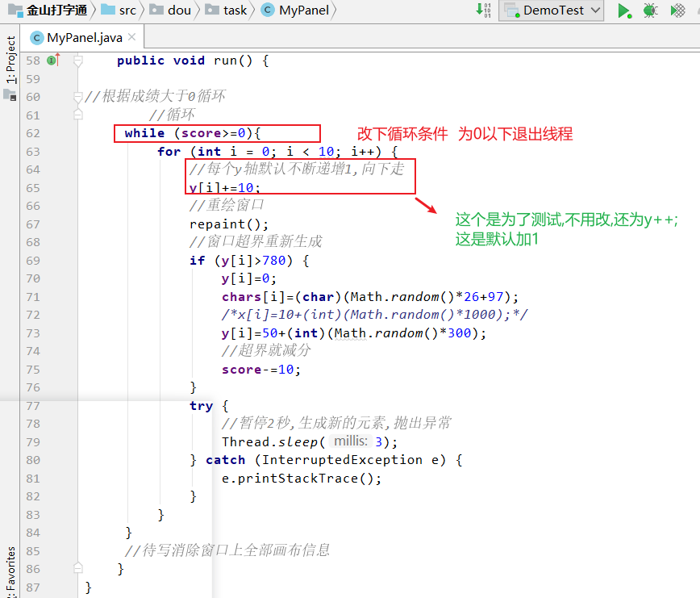Screen dimensions: 700x598
Task: Open the Favorites tool window tab
Action: [x=10, y=571]
